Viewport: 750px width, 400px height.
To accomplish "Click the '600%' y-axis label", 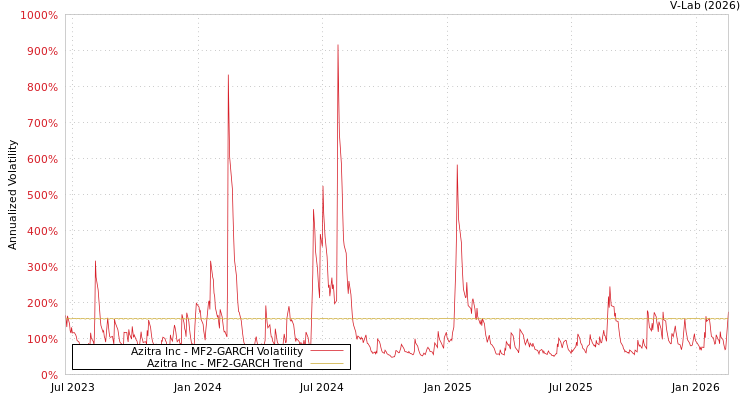I will [42, 159].
